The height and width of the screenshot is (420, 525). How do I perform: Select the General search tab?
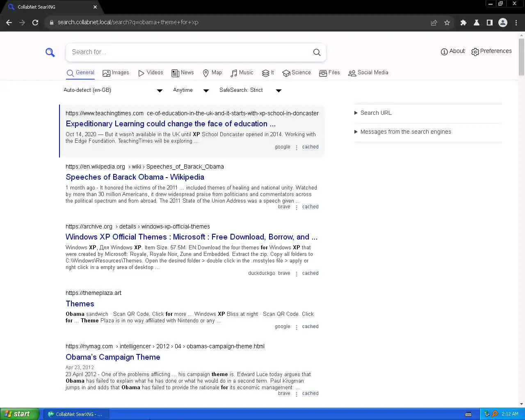(80, 73)
